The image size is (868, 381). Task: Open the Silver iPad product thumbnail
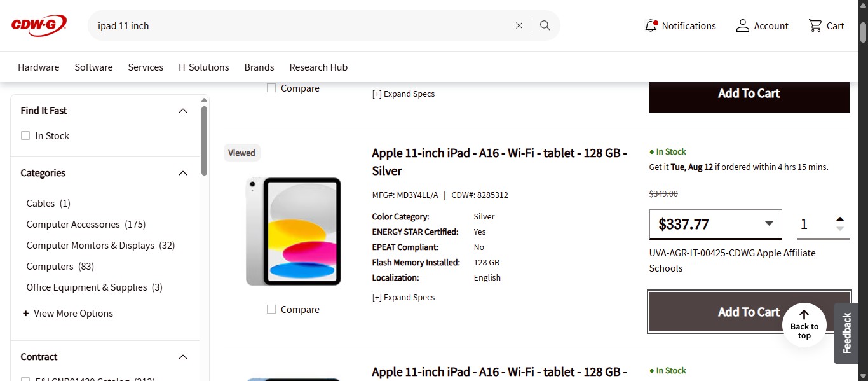[x=293, y=231]
